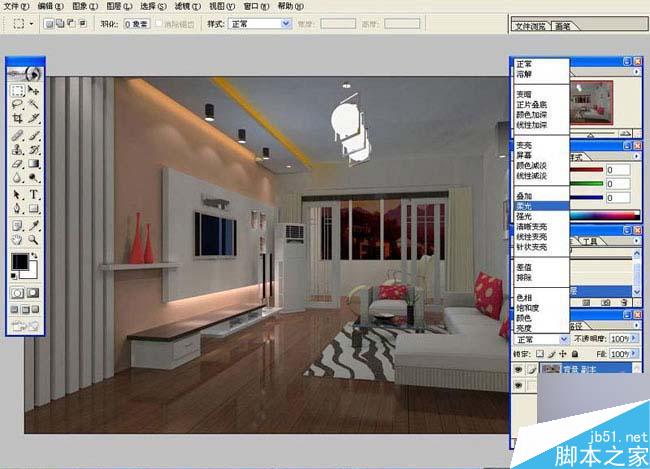Click the color spectrum ramp in Color panel
This screenshot has height=469, width=650.
(605, 215)
